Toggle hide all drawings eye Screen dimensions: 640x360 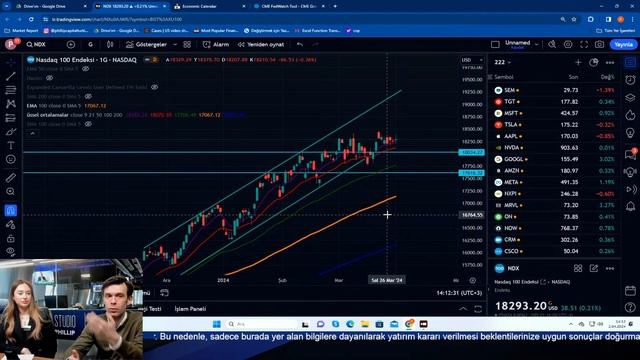point(11,252)
